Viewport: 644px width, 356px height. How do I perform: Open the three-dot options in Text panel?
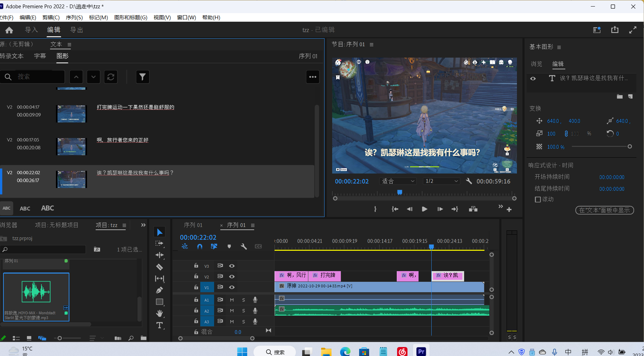[313, 77]
